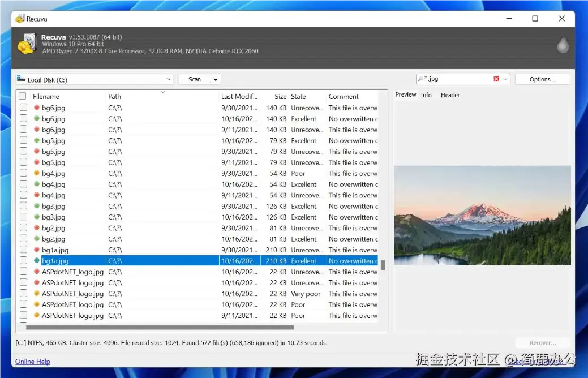The image size is (588, 378).
Task: Click red status dot of bg6.jpg dated 9/30/2021
Action: (37, 108)
